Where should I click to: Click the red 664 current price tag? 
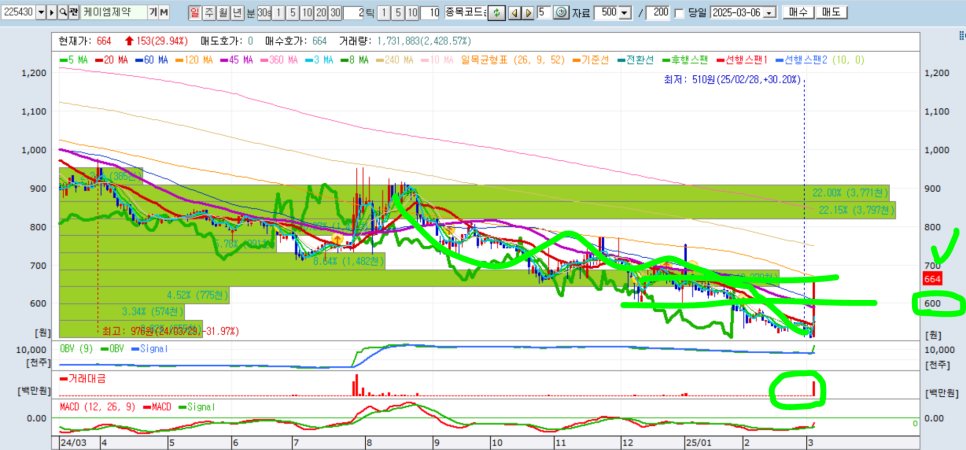click(931, 279)
